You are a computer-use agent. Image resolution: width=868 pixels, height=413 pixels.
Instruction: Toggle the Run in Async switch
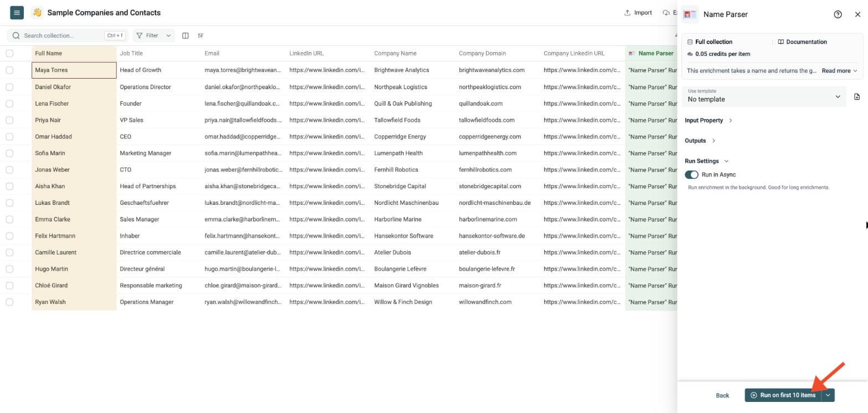point(691,174)
